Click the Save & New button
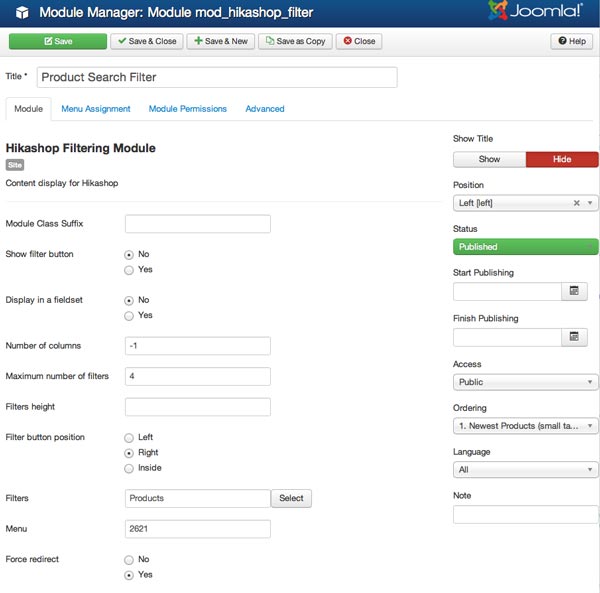600x593 pixels. 220,41
